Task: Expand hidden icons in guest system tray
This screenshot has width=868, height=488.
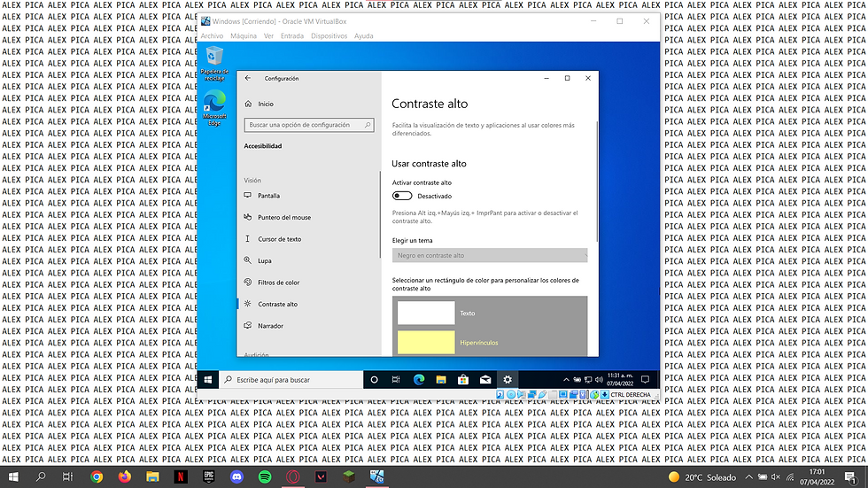Action: (566, 380)
